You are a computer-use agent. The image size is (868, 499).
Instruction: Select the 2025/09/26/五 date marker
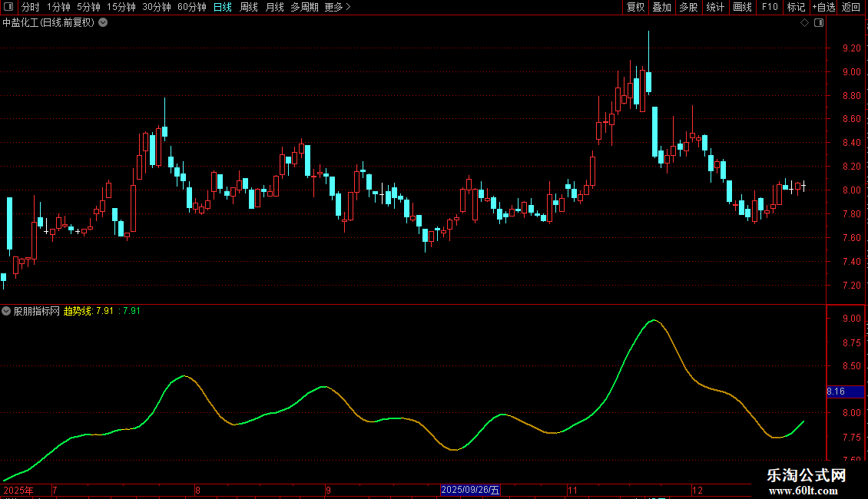click(471, 490)
